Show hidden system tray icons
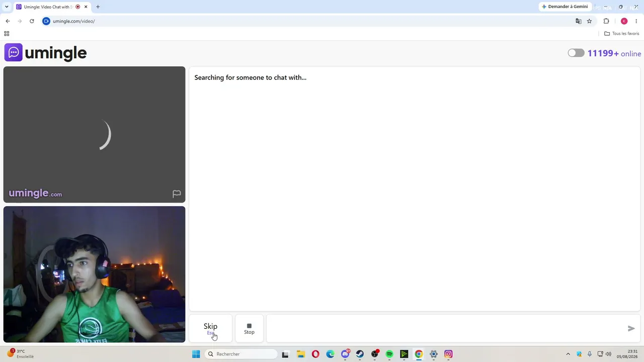Screen dimensions: 644x362 568,354
